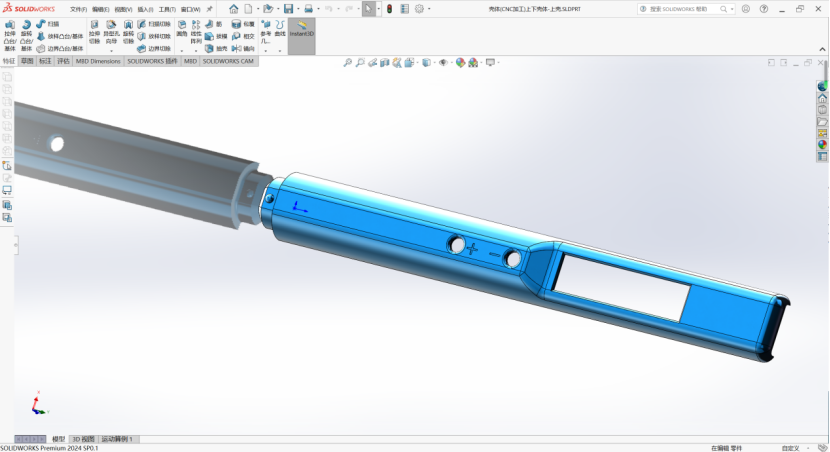Open the 工具(T) menu

(167, 10)
